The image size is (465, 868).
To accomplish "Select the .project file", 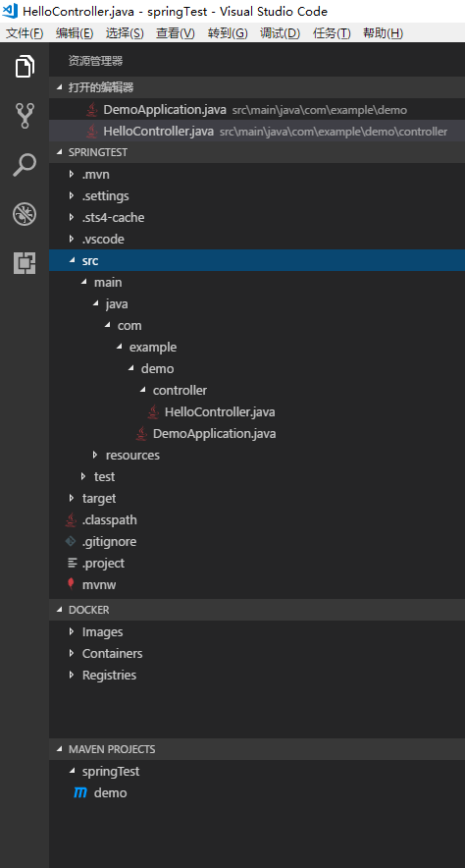I will click(x=103, y=563).
